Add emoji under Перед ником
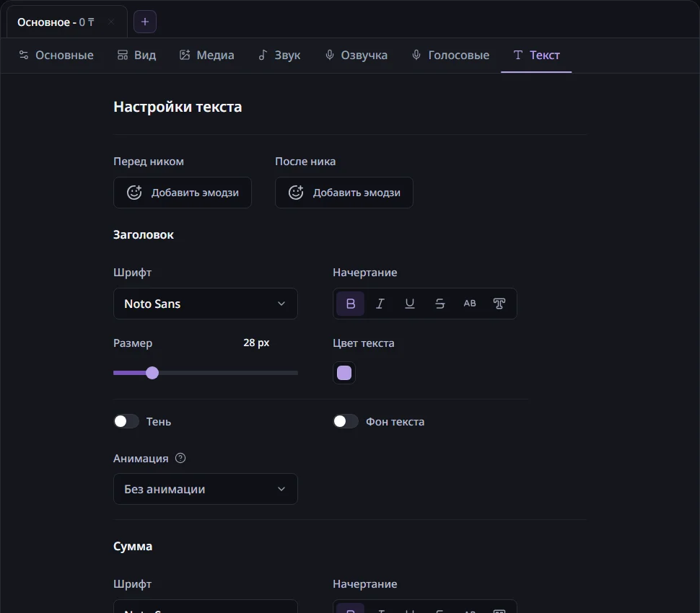This screenshot has width=700, height=613. 183,193
